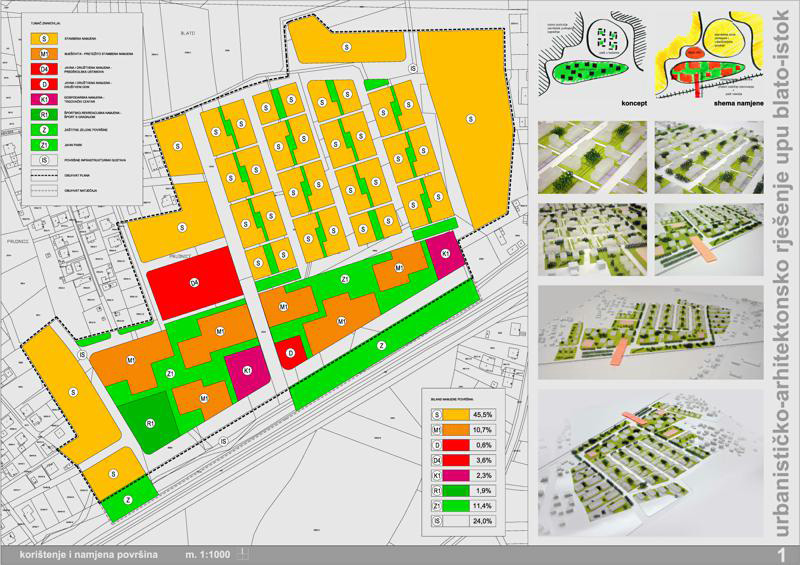Click the K1 symbol in the top legend

(45, 99)
